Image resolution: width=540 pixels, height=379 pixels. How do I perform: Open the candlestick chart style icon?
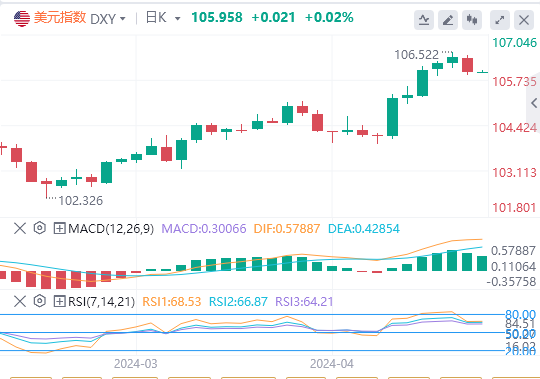pos(472,20)
